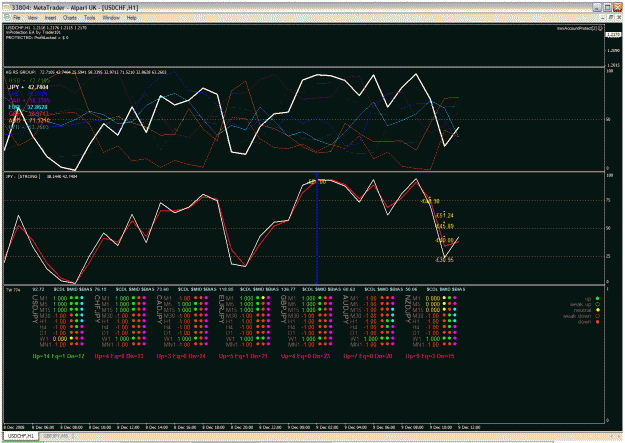Viewport: 625px width, 443px height.
Task: Click the red 'down' legend dot
Action: coord(597,322)
